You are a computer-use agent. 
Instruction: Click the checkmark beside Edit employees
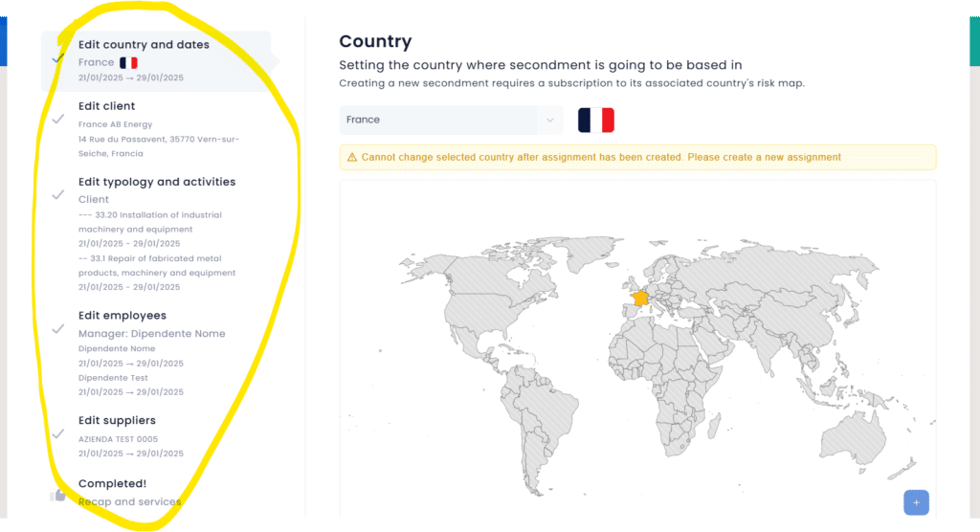tap(57, 328)
